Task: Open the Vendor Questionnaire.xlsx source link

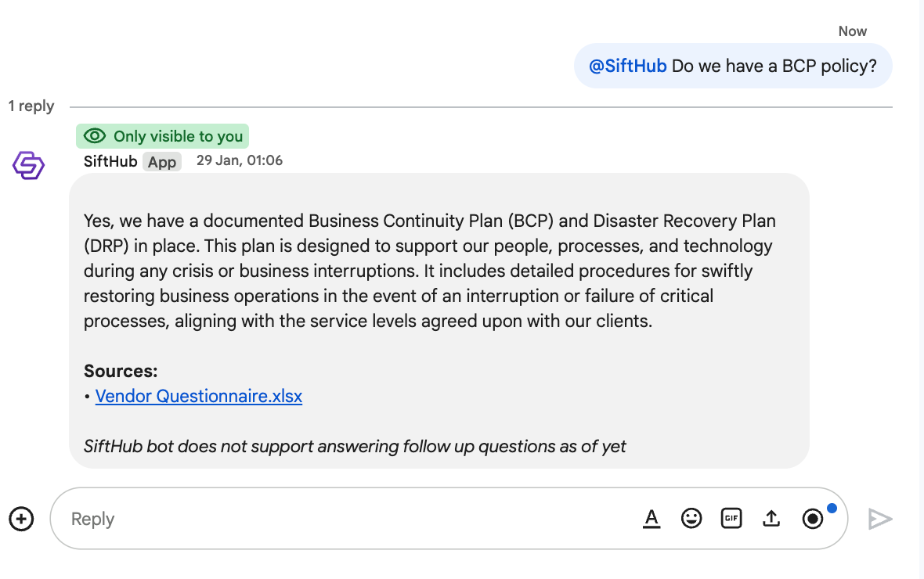Action: coord(199,396)
